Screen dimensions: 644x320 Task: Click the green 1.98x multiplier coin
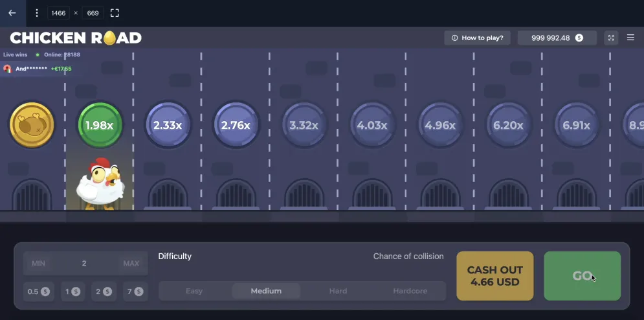point(100,125)
